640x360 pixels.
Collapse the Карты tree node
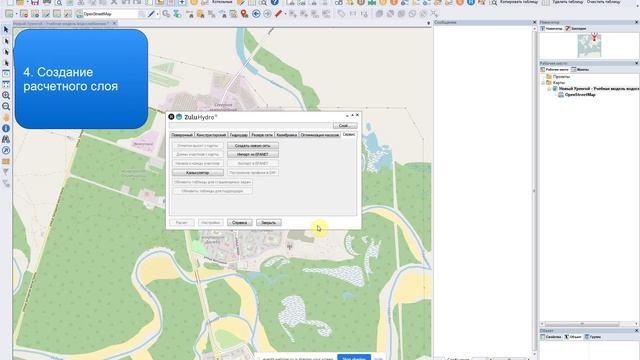coord(543,82)
